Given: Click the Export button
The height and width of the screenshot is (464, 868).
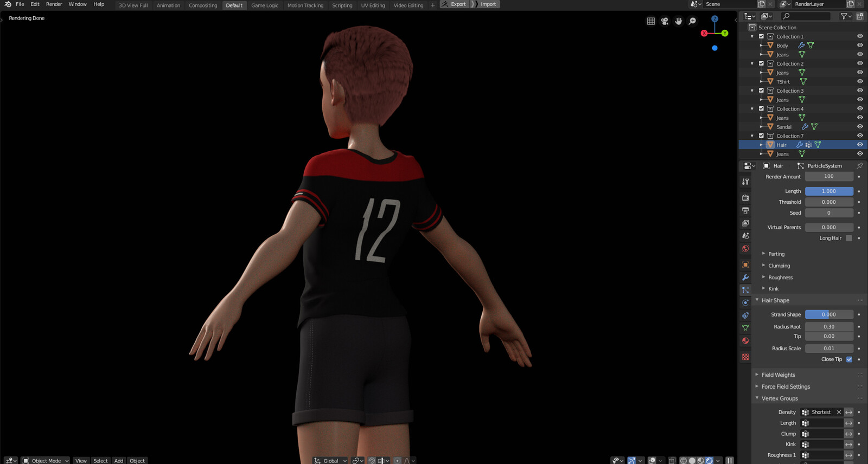Looking at the screenshot, I should (x=454, y=4).
